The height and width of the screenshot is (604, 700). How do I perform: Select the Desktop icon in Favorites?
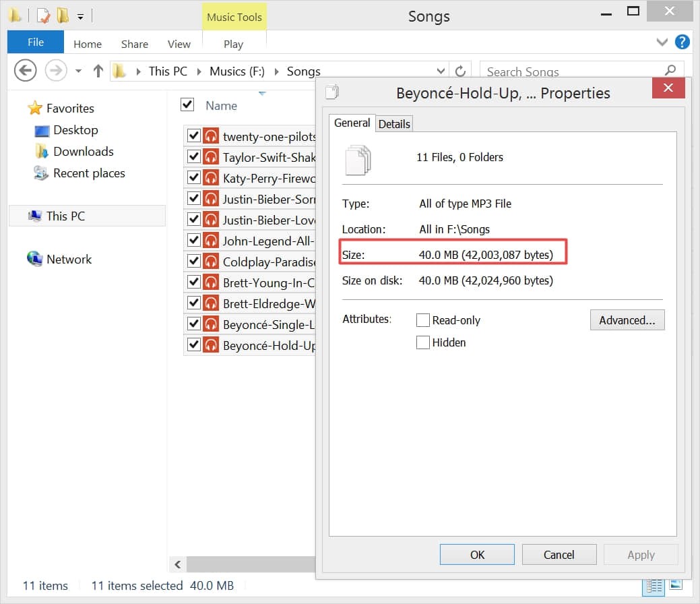click(x=42, y=130)
